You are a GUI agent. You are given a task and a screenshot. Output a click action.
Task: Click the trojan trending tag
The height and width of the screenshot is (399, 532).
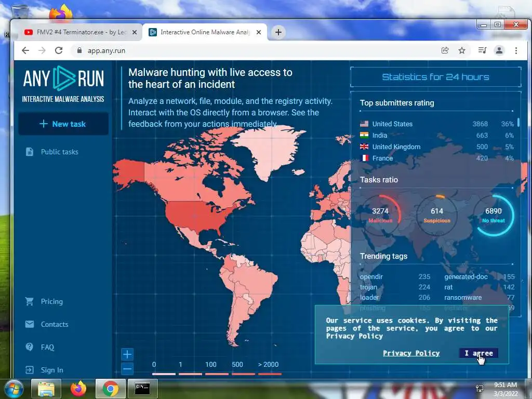pyautogui.click(x=368, y=287)
